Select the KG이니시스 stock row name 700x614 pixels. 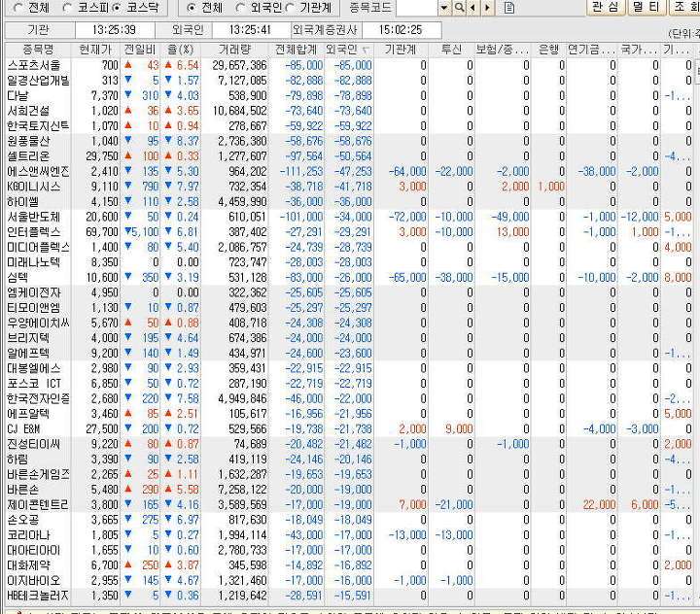click(x=33, y=187)
